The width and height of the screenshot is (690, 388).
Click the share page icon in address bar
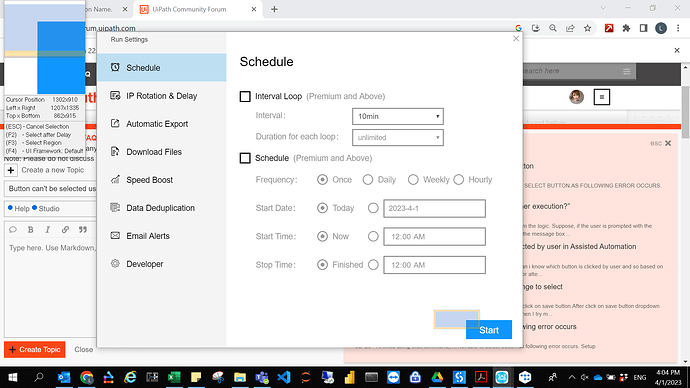570,28
